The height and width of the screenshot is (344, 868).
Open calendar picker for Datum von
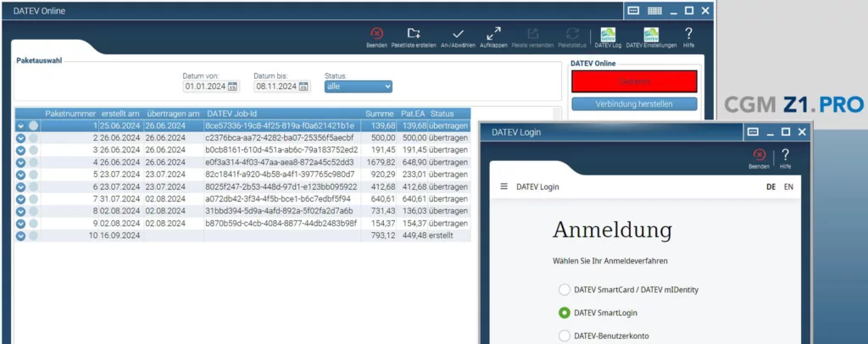click(x=232, y=86)
